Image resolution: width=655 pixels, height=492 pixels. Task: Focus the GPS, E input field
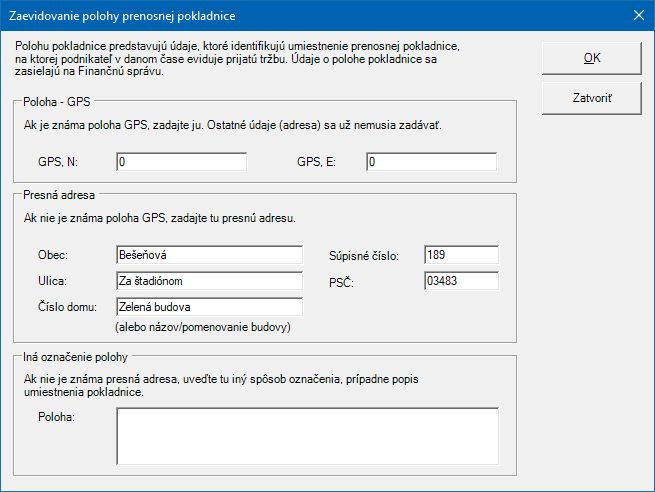(x=431, y=162)
